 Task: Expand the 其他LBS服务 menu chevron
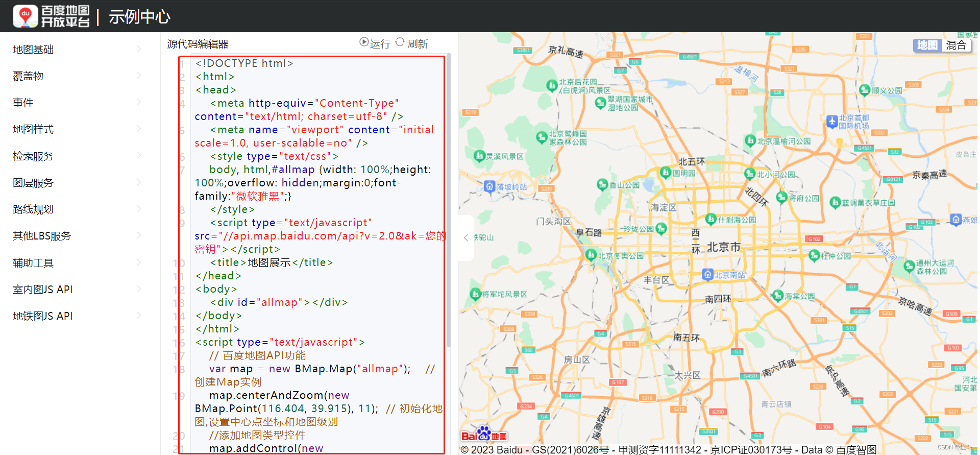139,235
